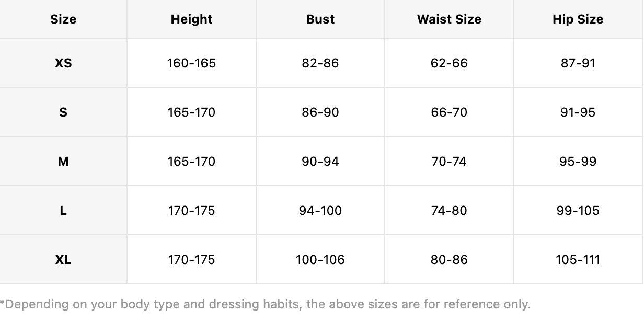Click the body type disclaimer note

pos(265,304)
